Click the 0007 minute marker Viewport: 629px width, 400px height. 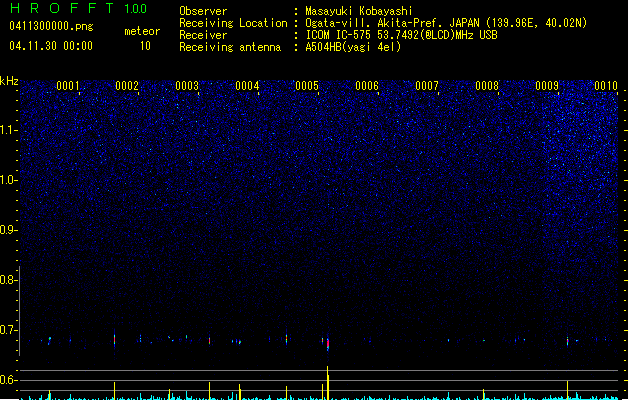click(x=427, y=86)
